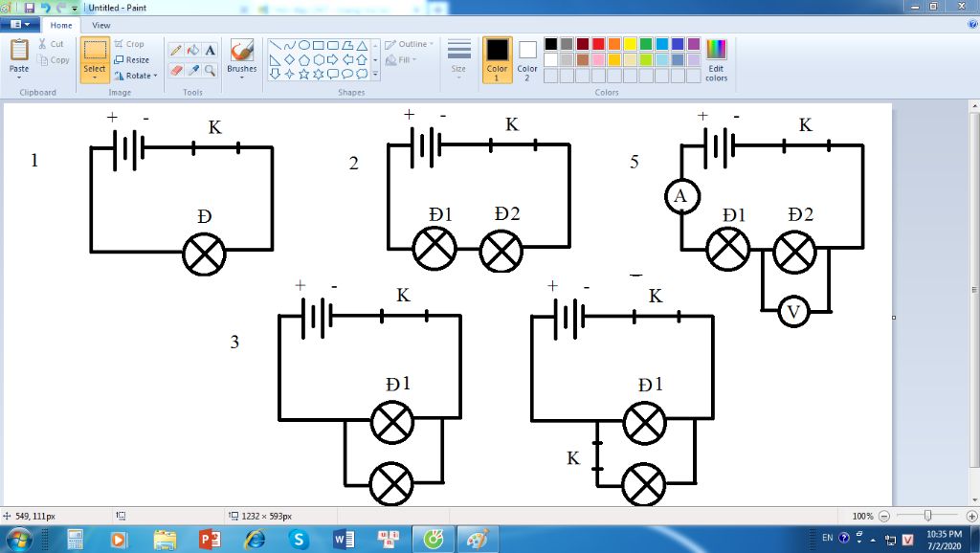Click the zoom out minus button
980x553 pixels.
coord(884,516)
